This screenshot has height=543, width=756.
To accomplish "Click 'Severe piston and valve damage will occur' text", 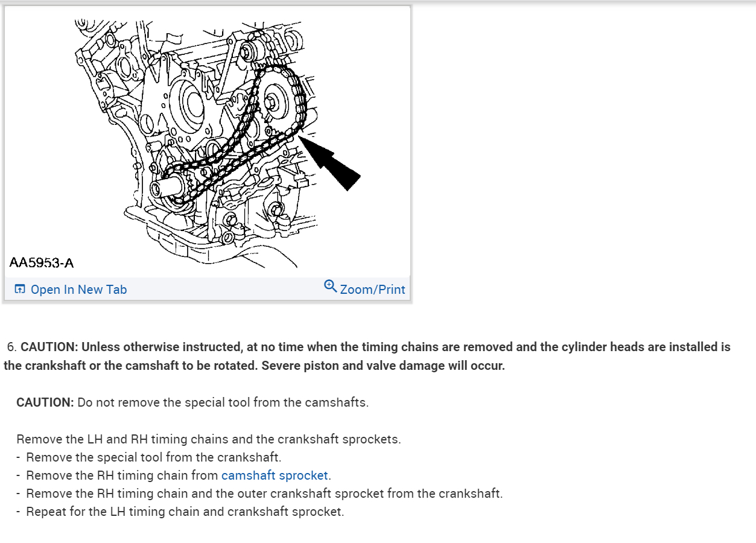I will click(383, 366).
